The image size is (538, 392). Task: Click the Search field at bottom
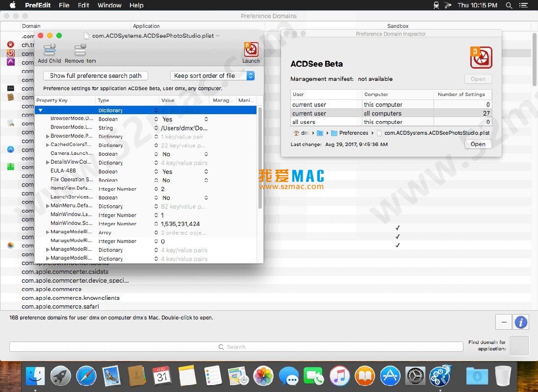(236, 347)
